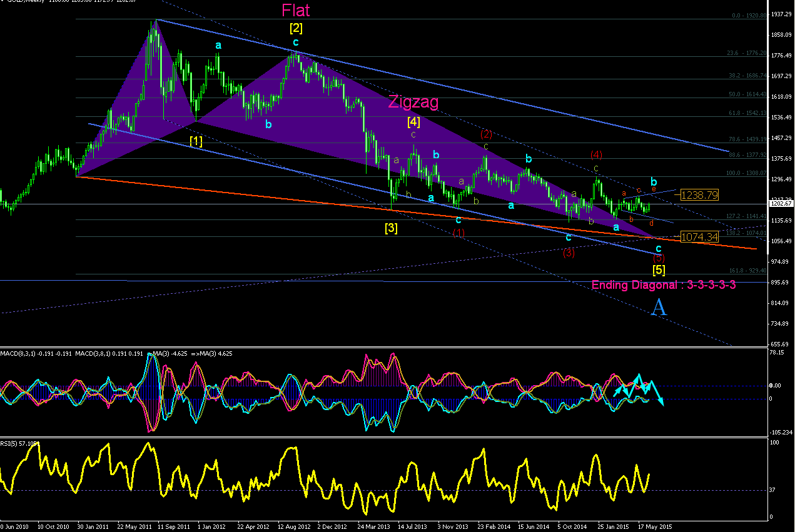Select the pink "Zigzag" pattern label

(413, 102)
